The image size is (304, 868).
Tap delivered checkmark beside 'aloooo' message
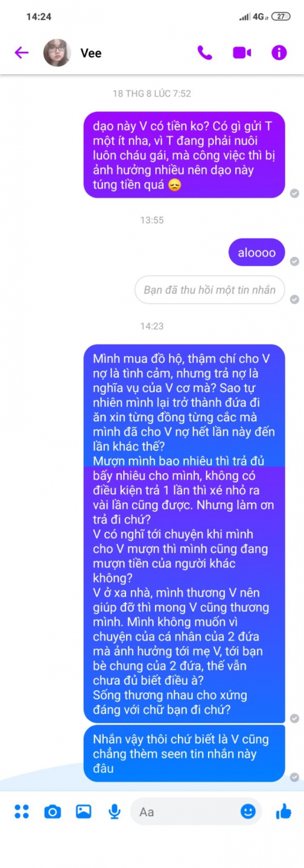[294, 262]
